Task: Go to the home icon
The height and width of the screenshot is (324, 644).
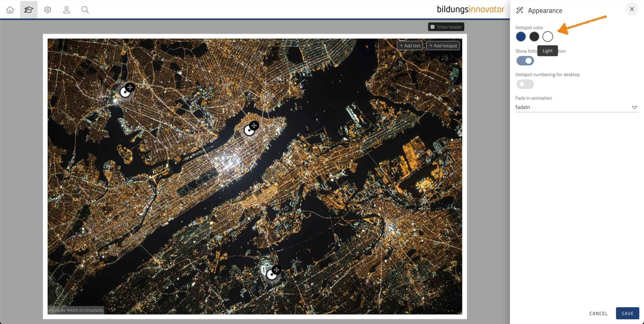Action: (x=10, y=10)
